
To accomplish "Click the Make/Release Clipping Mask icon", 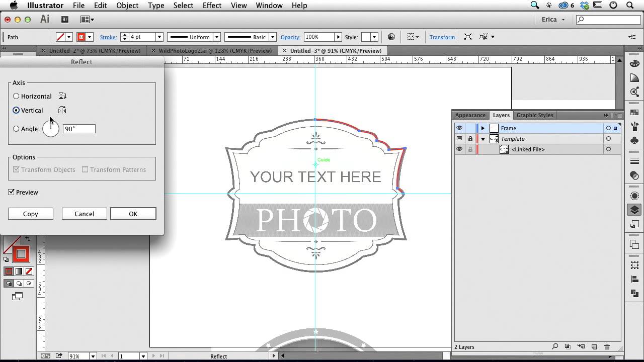I will (x=568, y=346).
